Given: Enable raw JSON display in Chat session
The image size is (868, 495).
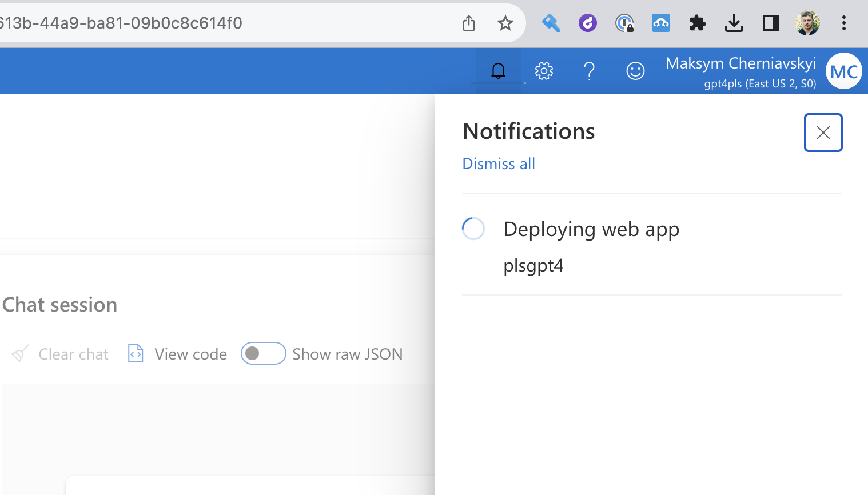Looking at the screenshot, I should coord(263,353).
